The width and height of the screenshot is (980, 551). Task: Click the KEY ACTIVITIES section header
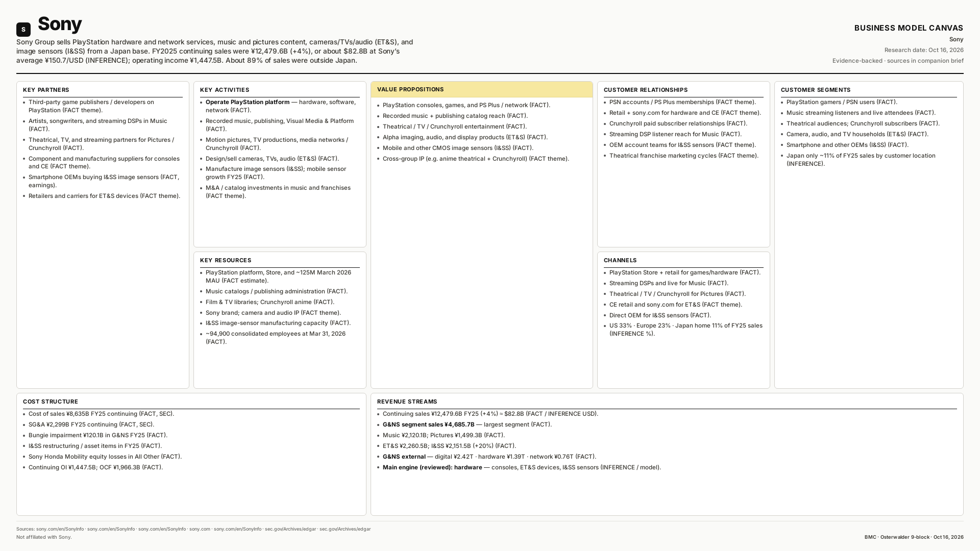coord(225,90)
